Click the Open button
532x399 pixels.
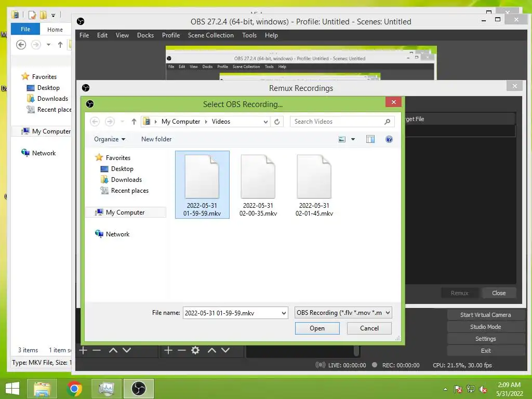click(317, 328)
